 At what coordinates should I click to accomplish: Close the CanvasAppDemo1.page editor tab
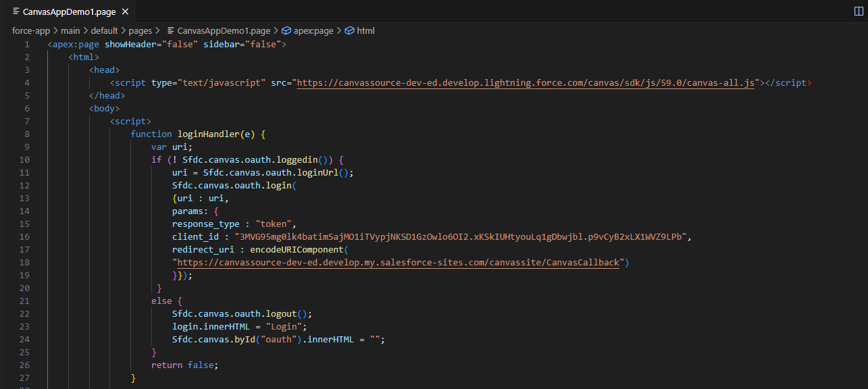(x=124, y=11)
